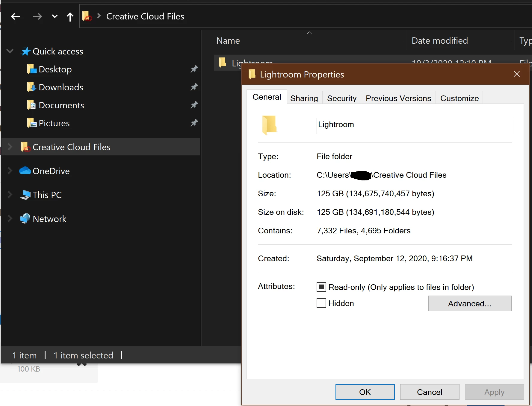The image size is (532, 406).
Task: Click '1 item' count in status bar
Action: 24,355
